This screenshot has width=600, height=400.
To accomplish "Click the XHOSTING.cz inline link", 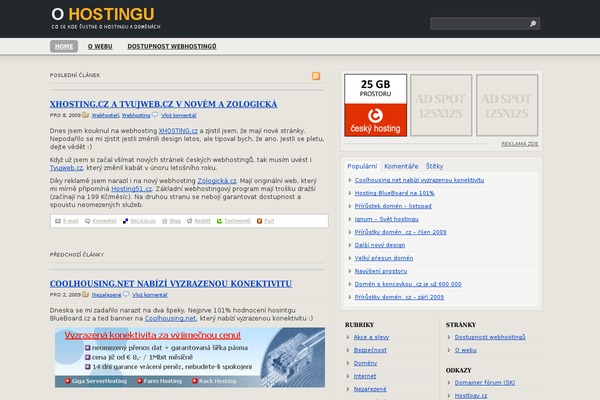I will [x=178, y=131].
